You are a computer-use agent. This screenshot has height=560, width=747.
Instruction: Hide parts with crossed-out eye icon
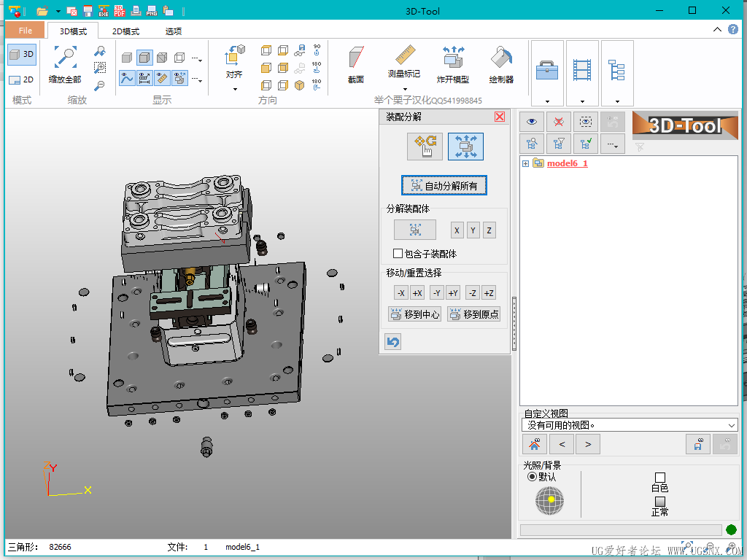(x=559, y=122)
